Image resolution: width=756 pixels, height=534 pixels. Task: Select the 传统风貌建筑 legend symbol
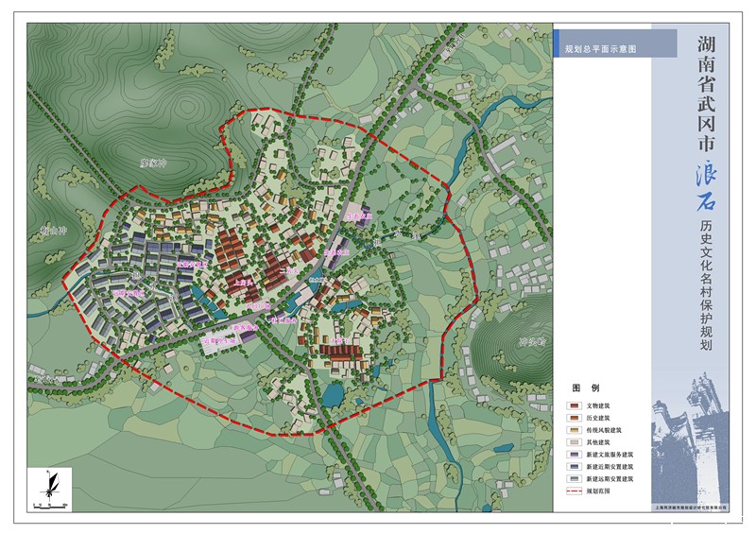click(x=573, y=429)
